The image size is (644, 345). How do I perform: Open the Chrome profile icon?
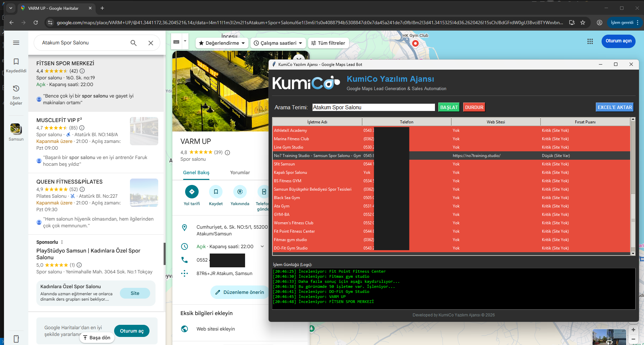click(x=600, y=23)
